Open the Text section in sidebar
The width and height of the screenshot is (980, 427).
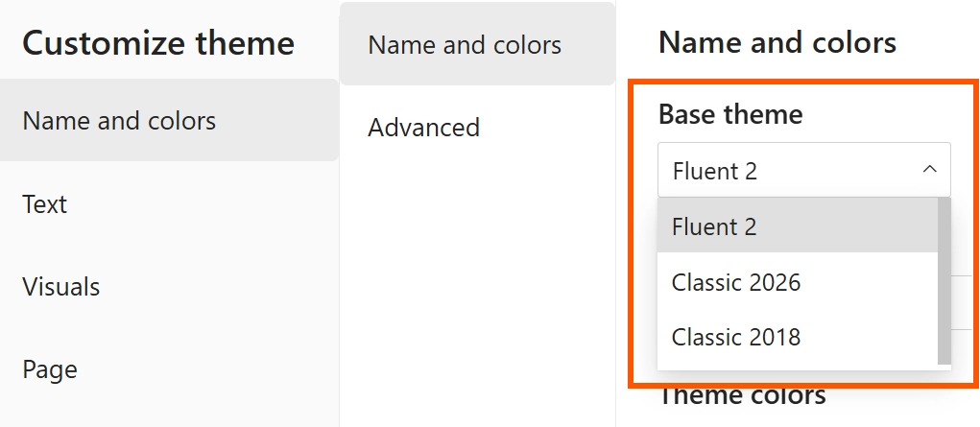click(x=45, y=204)
